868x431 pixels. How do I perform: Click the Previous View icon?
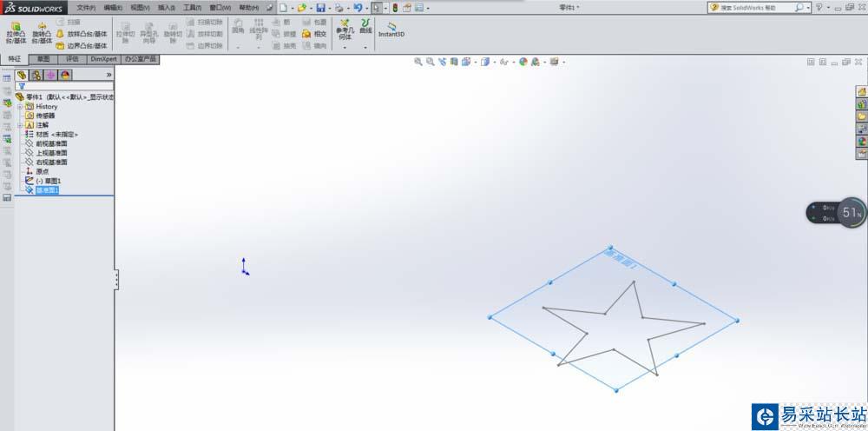point(443,62)
